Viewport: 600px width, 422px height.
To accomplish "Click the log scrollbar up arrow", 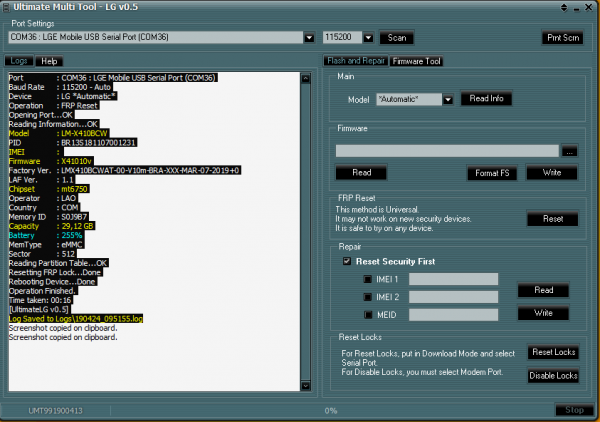I will (x=305, y=78).
